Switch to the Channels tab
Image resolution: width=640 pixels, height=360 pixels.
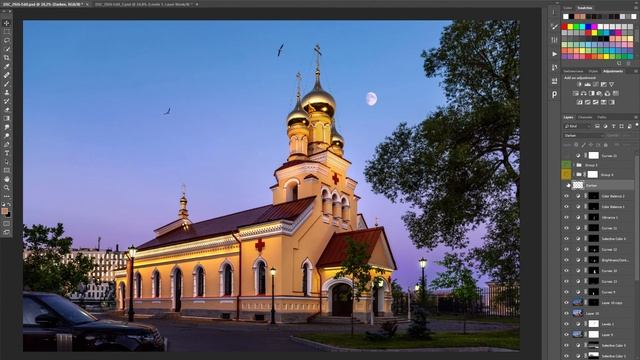coord(585,117)
